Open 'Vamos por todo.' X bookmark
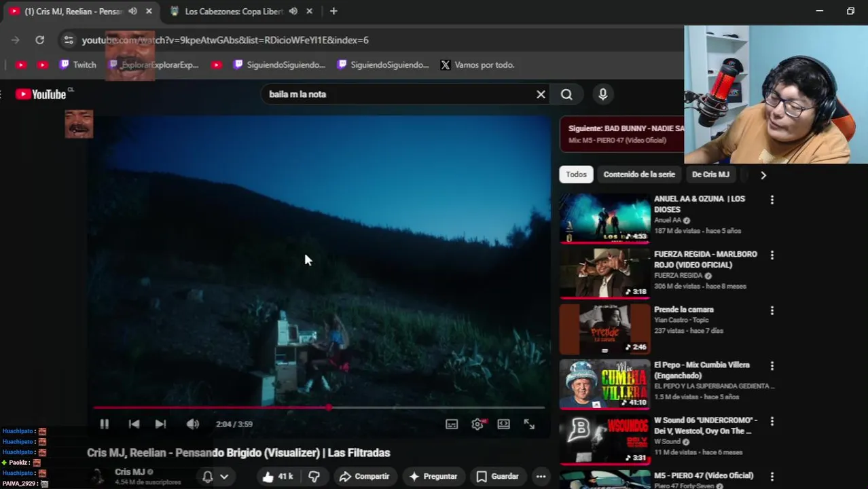The width and height of the screenshot is (868, 489). coord(477,65)
